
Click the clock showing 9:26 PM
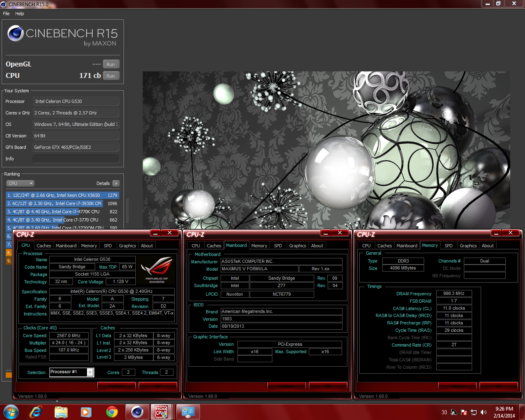(504, 409)
